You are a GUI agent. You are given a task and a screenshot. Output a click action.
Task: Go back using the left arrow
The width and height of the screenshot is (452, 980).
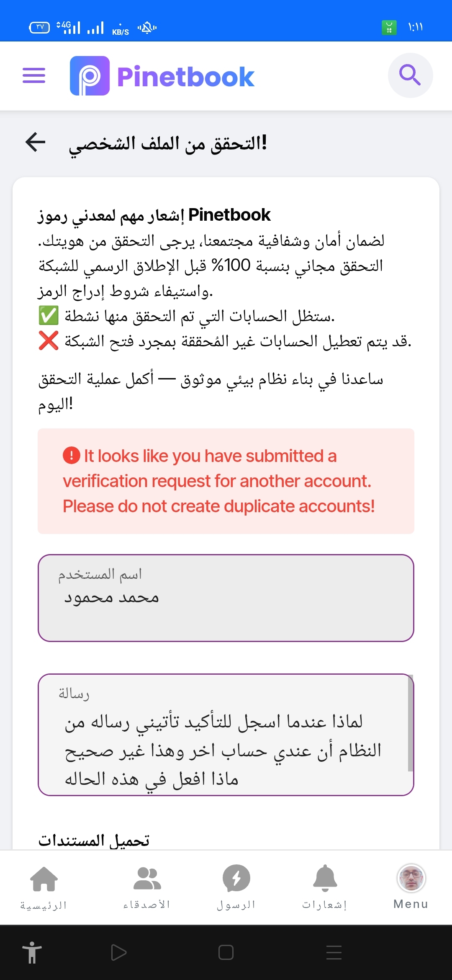tap(35, 142)
